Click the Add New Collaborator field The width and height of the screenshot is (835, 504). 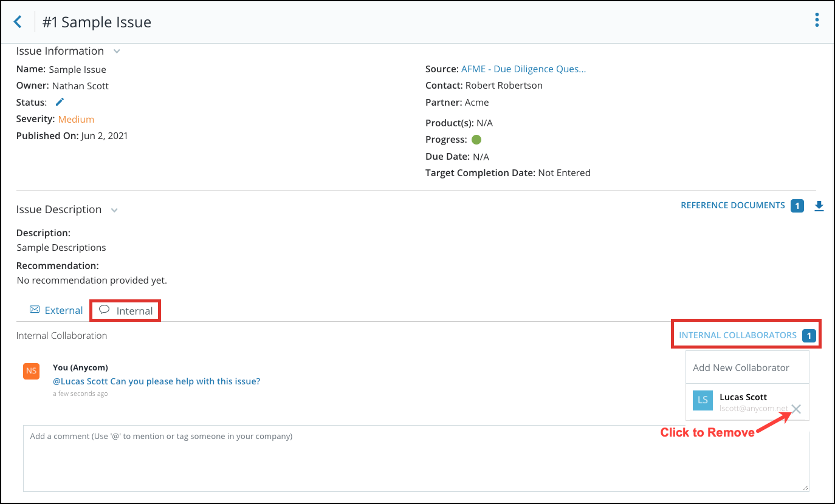[747, 367]
